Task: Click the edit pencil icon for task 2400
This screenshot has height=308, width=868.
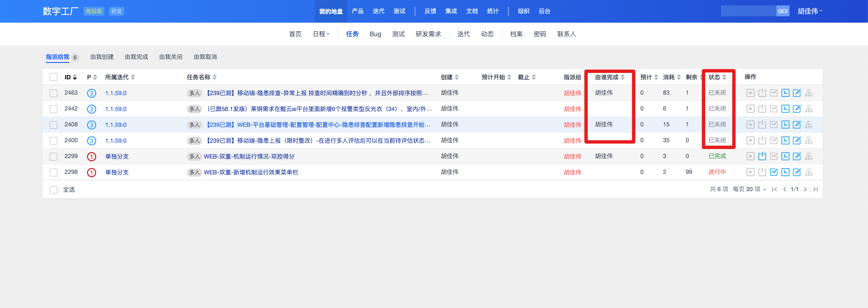Action: click(796, 140)
